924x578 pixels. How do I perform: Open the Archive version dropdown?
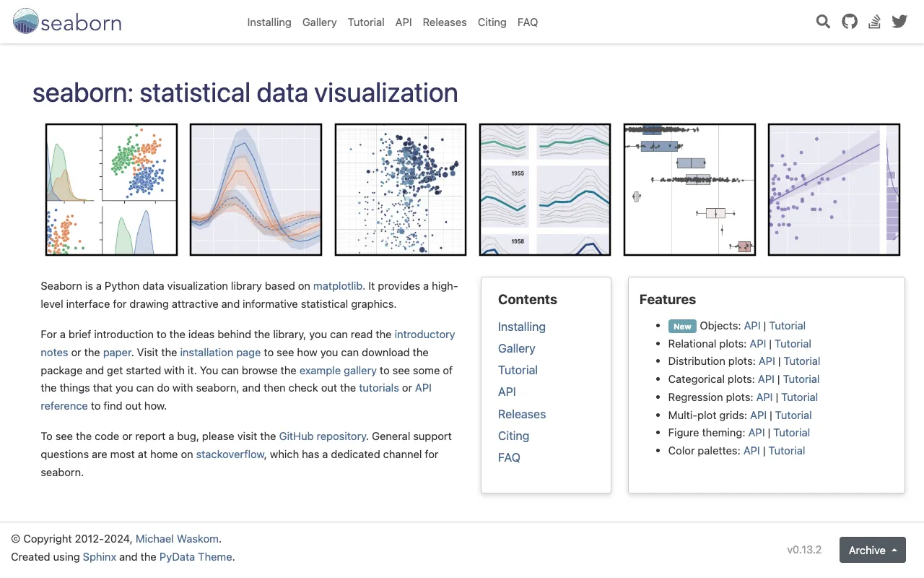click(872, 550)
